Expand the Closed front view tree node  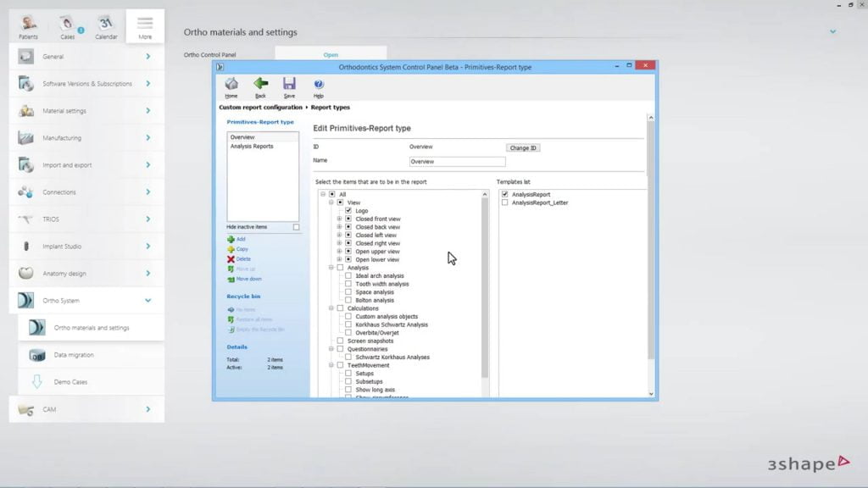coord(340,219)
